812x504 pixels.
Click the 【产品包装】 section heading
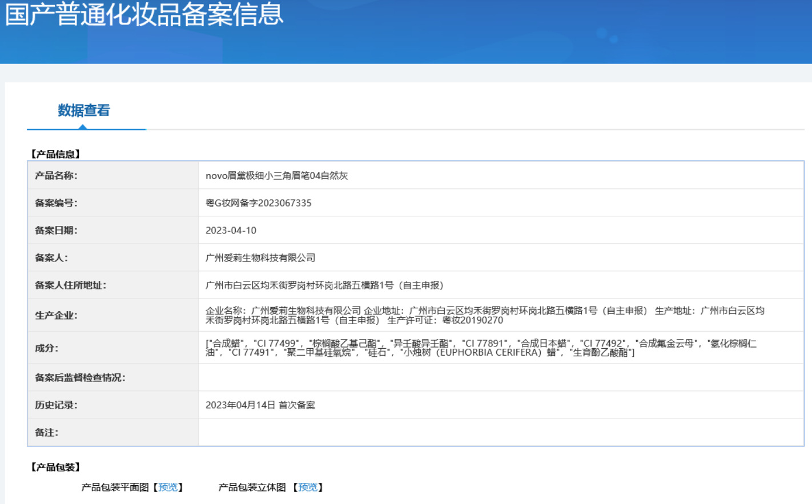coord(55,467)
